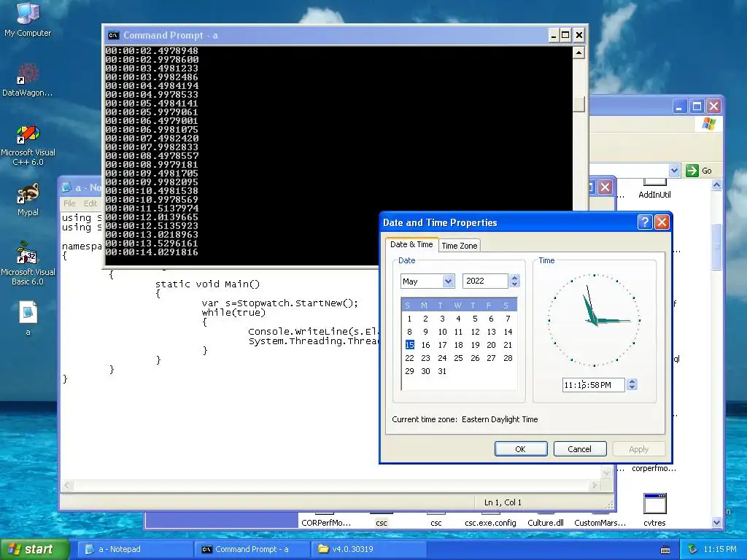747x560 pixels.
Task: Decrease the year with the down spinner
Action: point(514,284)
